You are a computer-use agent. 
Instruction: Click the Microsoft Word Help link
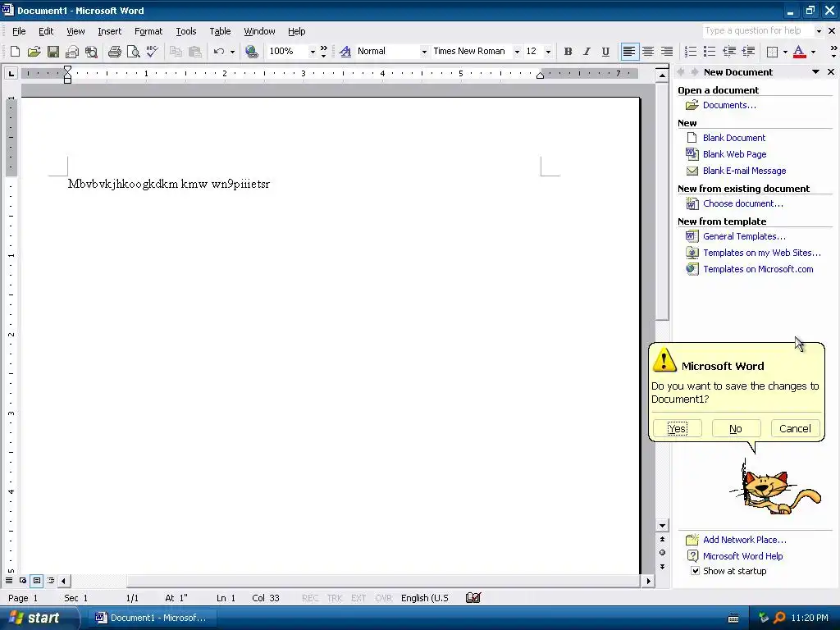tap(742, 556)
